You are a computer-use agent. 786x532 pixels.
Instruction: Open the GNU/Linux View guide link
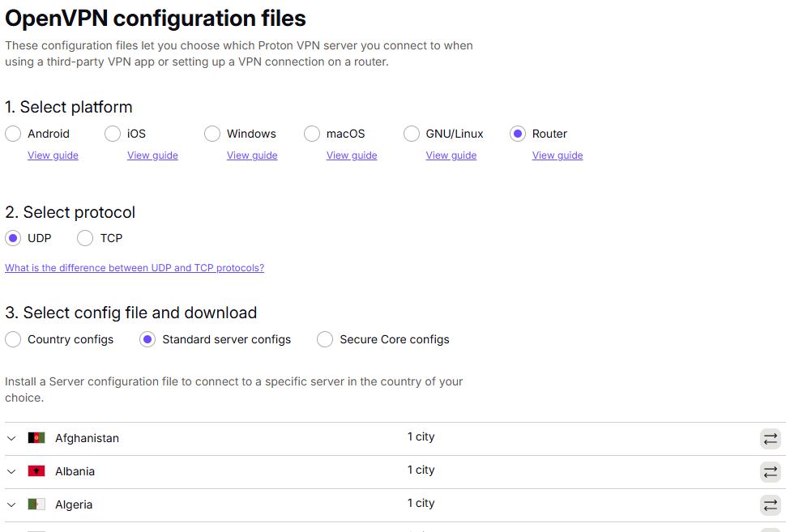pos(451,155)
